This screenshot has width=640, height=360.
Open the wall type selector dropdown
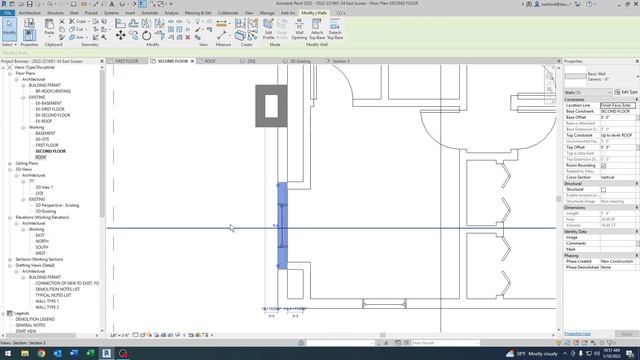click(638, 76)
